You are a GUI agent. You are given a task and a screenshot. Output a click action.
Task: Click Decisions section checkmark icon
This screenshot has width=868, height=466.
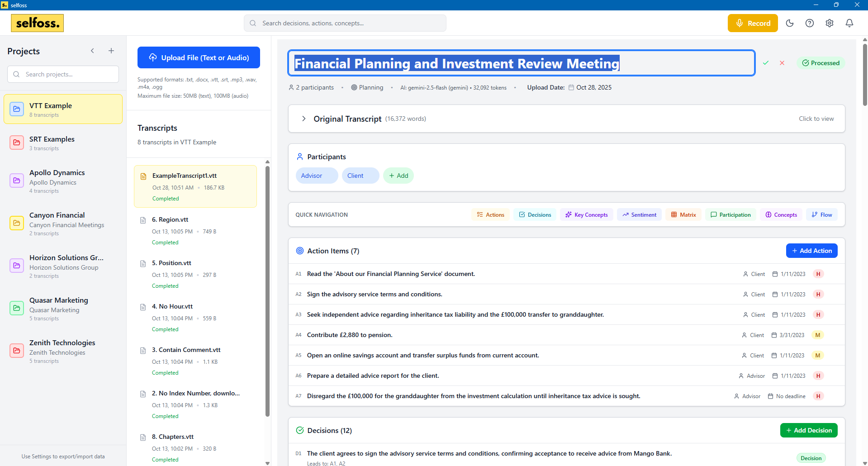click(299, 430)
